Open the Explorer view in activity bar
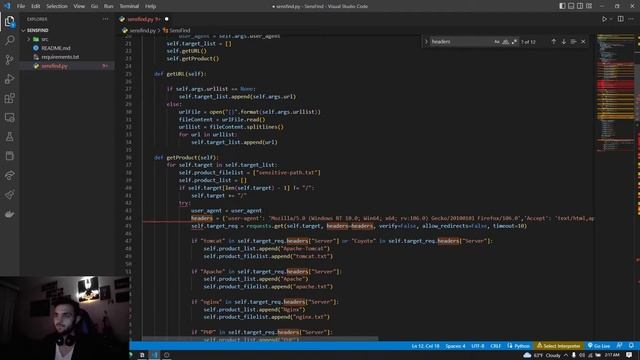Image resolution: width=640 pixels, height=360 pixels. click(9, 21)
